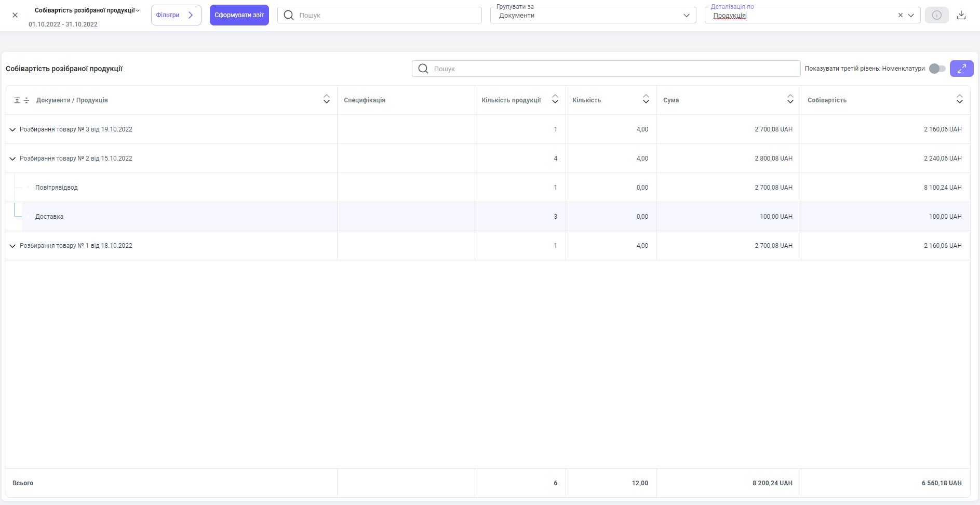Clear the Деталізація по field value
This screenshot has height=505, width=980.
click(x=900, y=16)
